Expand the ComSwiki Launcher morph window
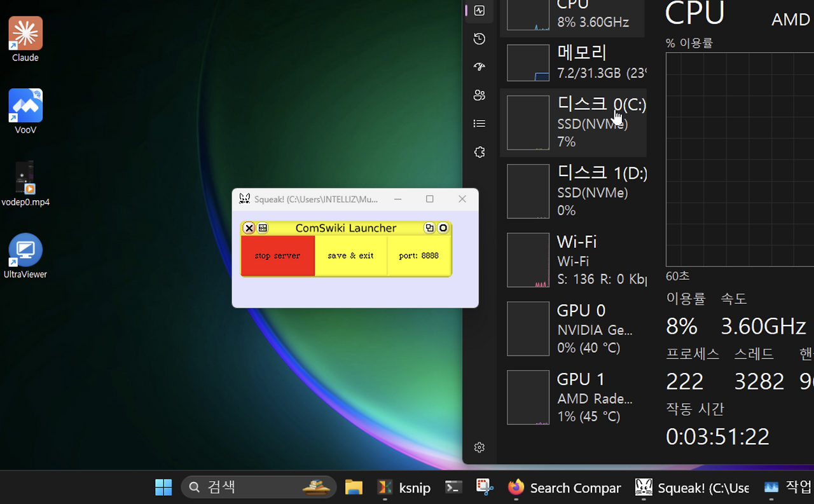The height and width of the screenshot is (504, 814). (430, 228)
